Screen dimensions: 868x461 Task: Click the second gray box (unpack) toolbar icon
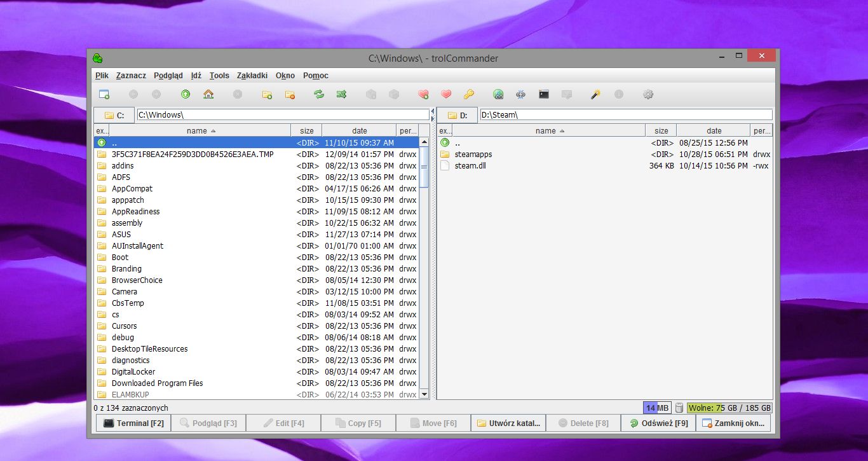click(x=394, y=94)
